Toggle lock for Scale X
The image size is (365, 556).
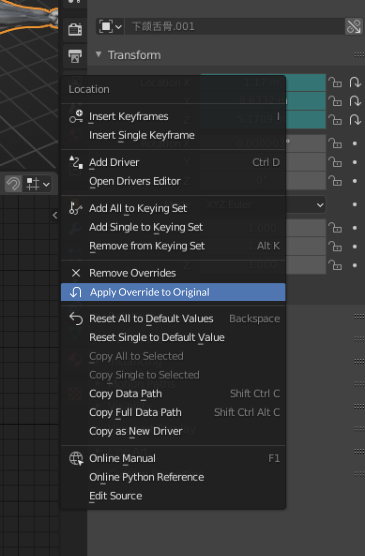click(335, 228)
